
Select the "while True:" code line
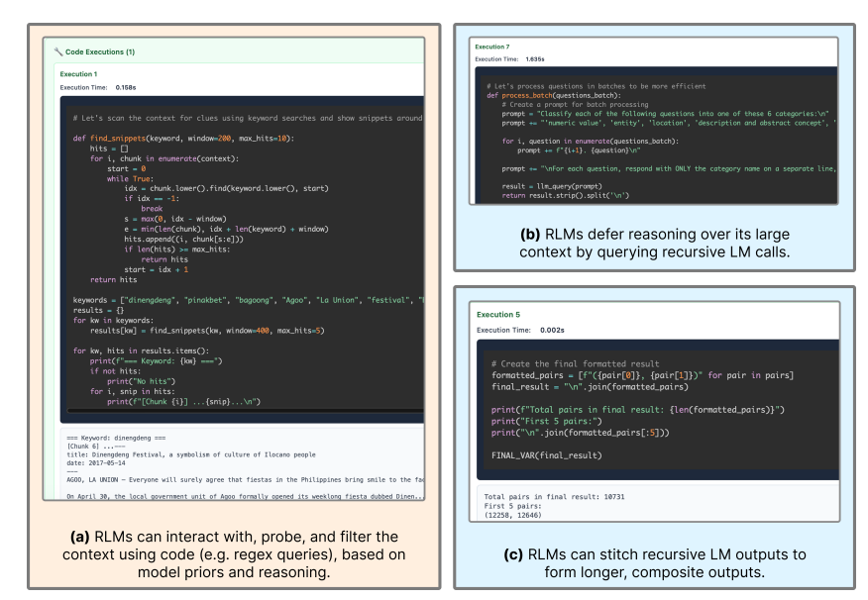click(x=130, y=178)
